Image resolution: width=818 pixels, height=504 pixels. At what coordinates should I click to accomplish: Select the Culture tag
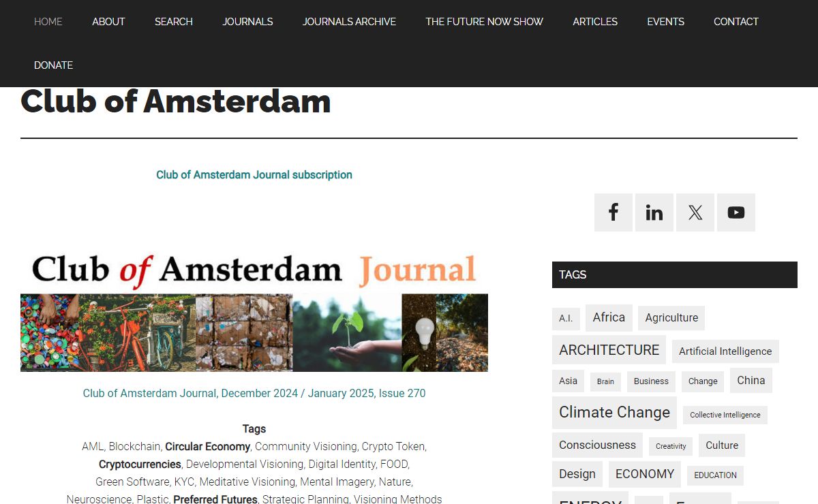point(722,445)
